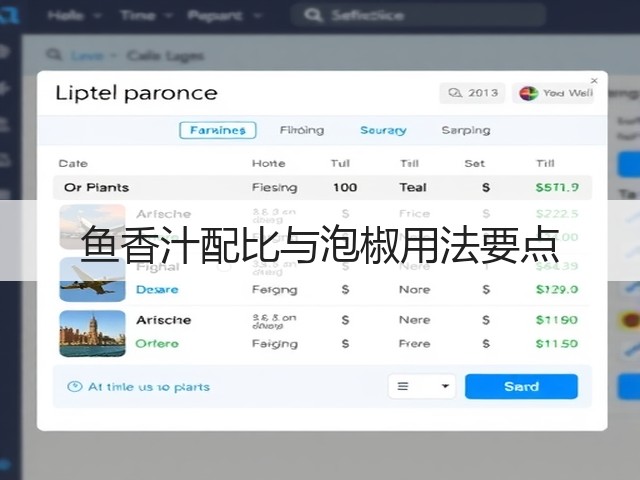Click the Hotte column header
640x480 pixels.
269,164
